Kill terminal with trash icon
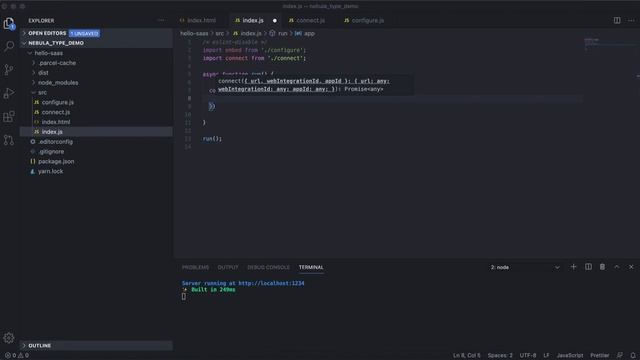Viewport: 640px width, 360px height. (x=602, y=267)
